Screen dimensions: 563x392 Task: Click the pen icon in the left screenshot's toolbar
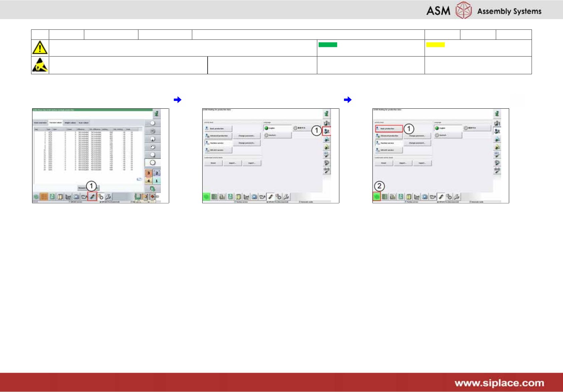[x=92, y=196]
